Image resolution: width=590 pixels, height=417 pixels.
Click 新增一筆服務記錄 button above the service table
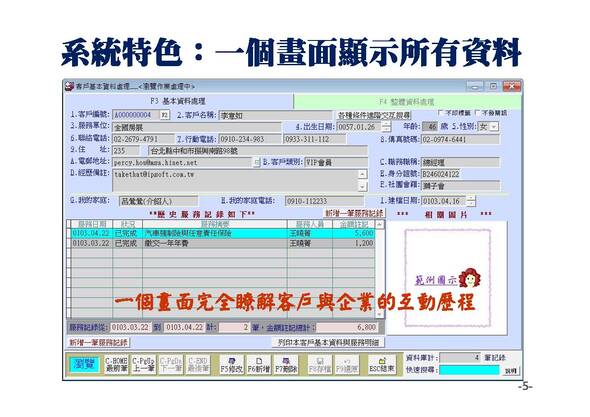354,213
